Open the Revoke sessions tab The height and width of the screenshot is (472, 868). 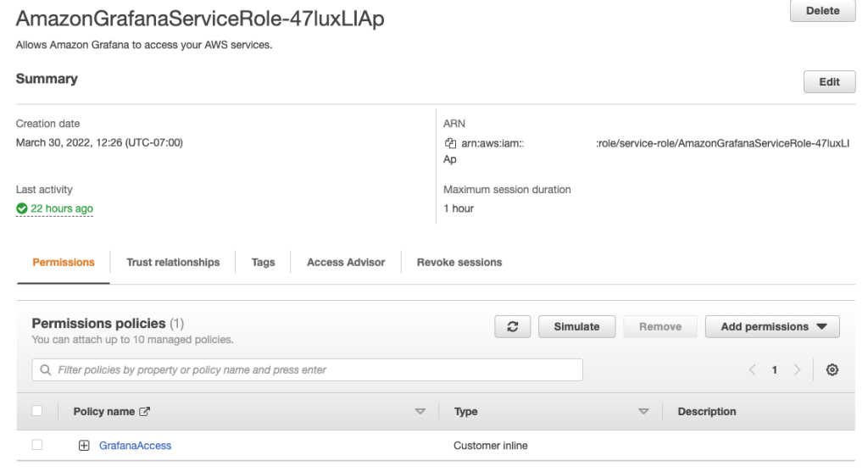click(459, 263)
